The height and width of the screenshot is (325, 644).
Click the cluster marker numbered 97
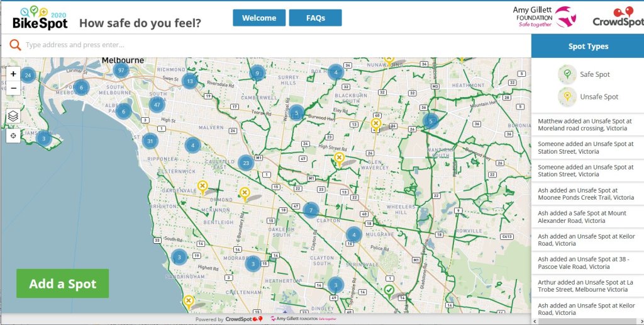121,69
